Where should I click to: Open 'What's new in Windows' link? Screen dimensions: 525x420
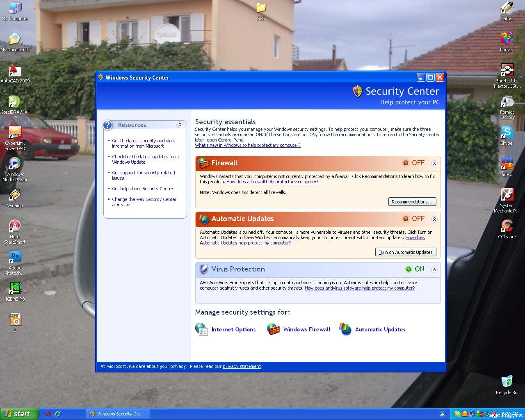248,145
